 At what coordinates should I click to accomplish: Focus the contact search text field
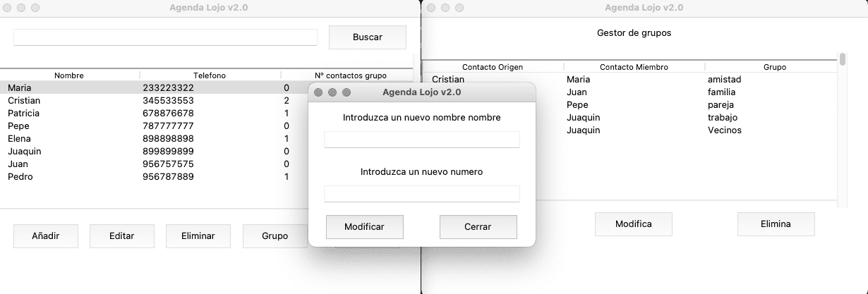tap(165, 37)
